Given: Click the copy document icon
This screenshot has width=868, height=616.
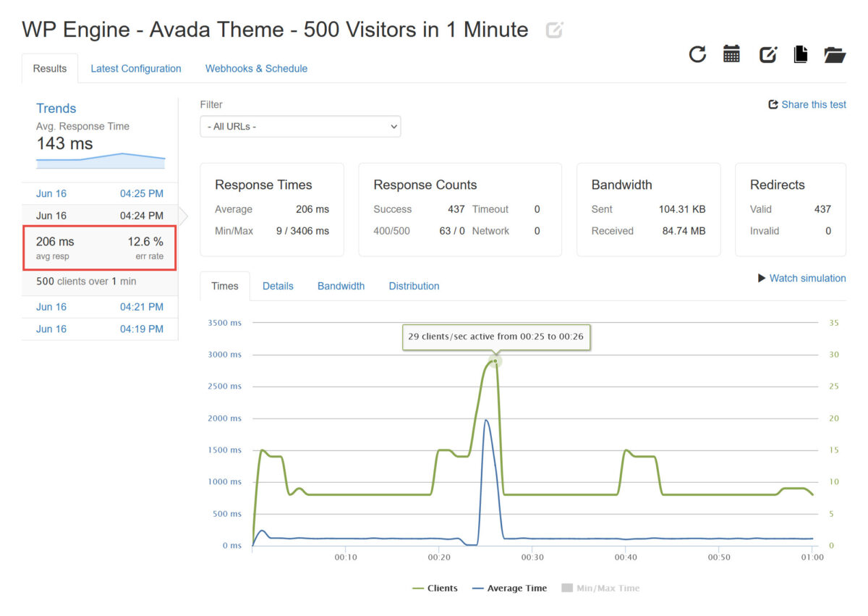Looking at the screenshot, I should coord(801,54).
